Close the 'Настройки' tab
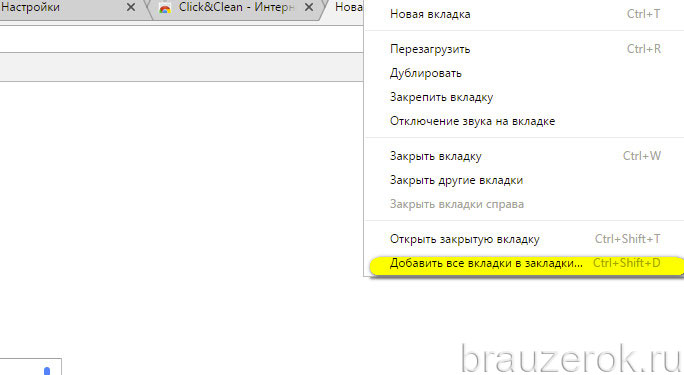684x375 pixels. [x=130, y=7]
